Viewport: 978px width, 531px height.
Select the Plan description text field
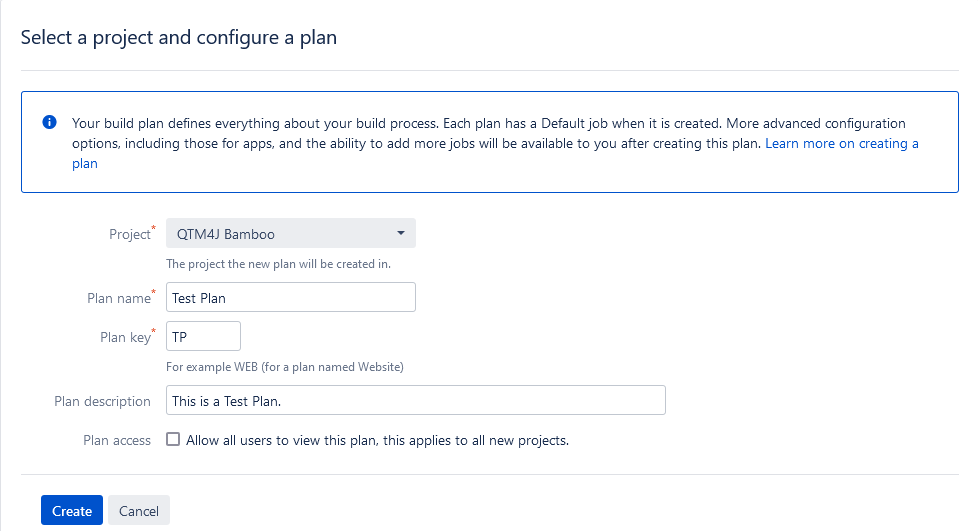click(x=415, y=401)
